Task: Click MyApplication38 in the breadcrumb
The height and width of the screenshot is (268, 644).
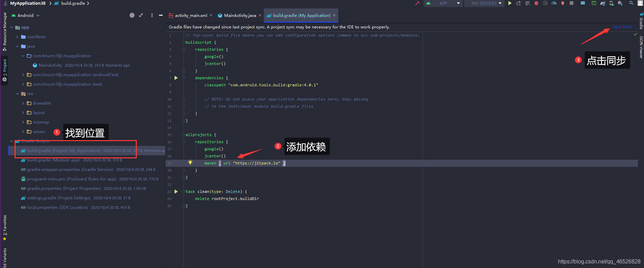Action: [28, 3]
